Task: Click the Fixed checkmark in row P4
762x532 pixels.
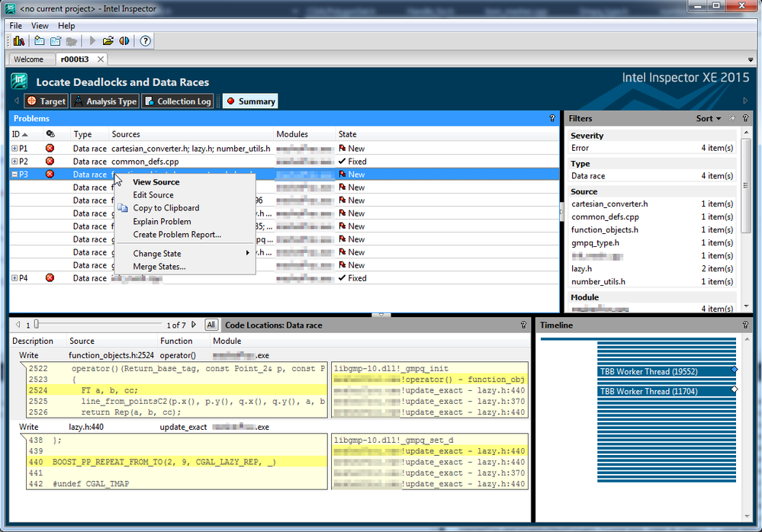Action: tap(342, 277)
